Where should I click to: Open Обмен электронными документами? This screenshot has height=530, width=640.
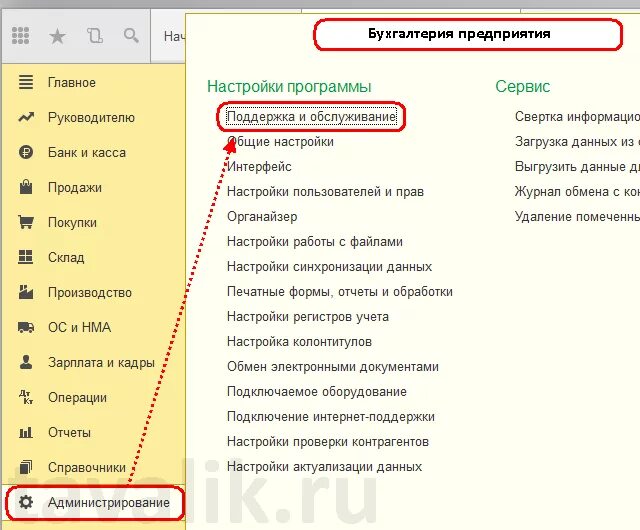333,367
